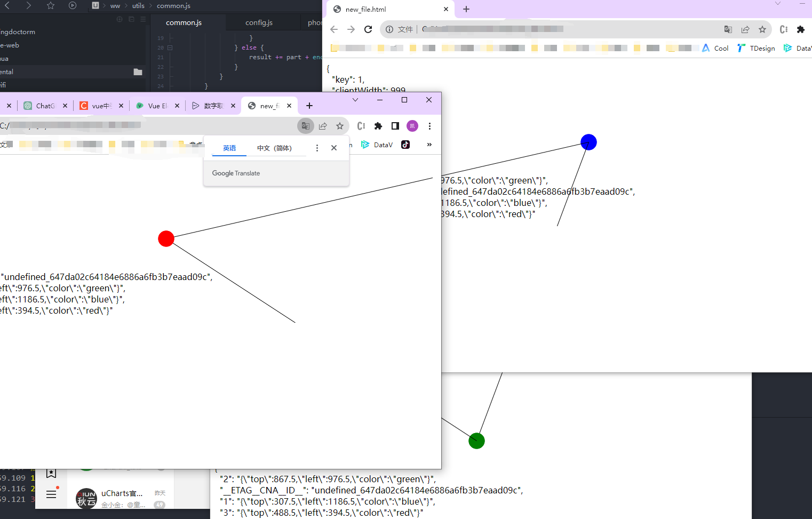Click the run/play icon in editor toolbar
The image size is (812, 519).
tap(73, 5)
